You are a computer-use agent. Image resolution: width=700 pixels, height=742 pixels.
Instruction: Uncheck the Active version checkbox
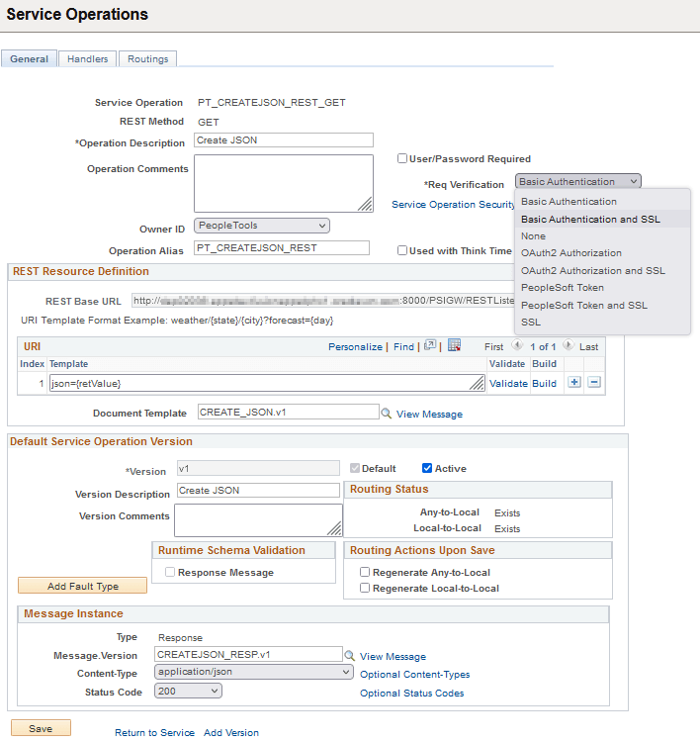[x=426, y=468]
